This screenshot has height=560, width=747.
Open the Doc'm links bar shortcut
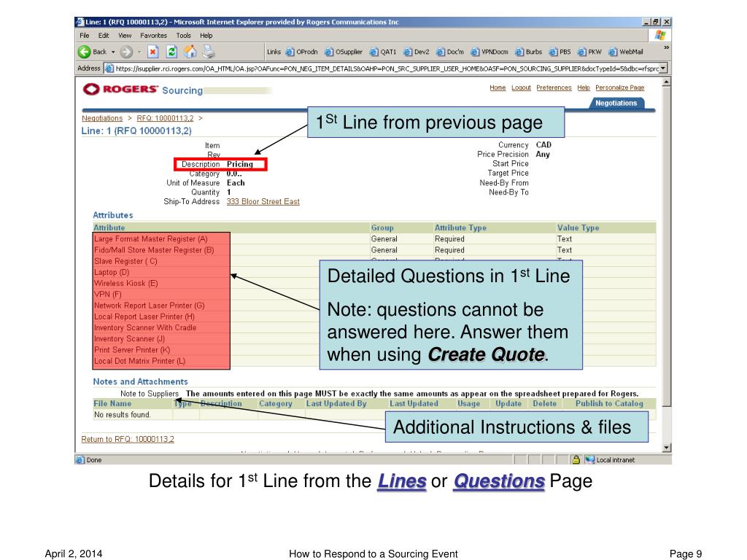tap(451, 52)
